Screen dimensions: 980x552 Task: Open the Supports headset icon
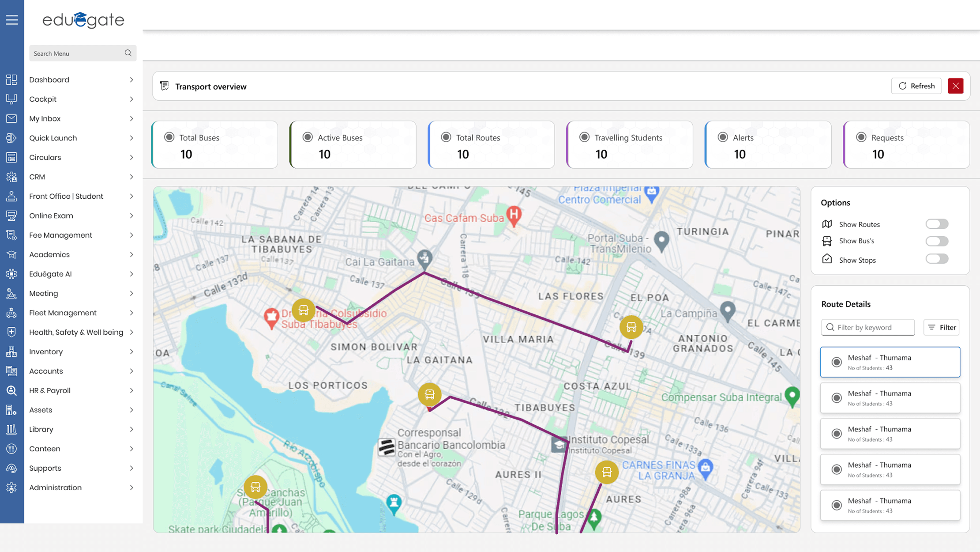pyautogui.click(x=12, y=468)
